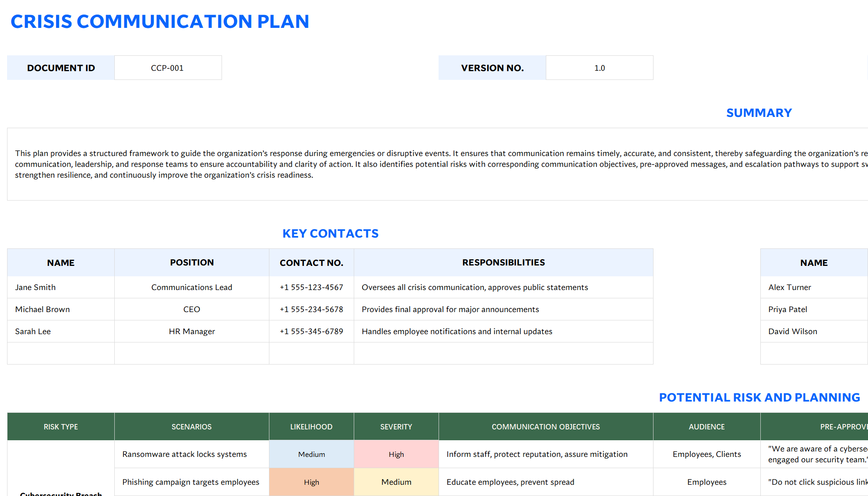Image resolution: width=868 pixels, height=496 pixels.
Task: Select Inform staff, protect reputation objective cell
Action: click(x=546, y=454)
